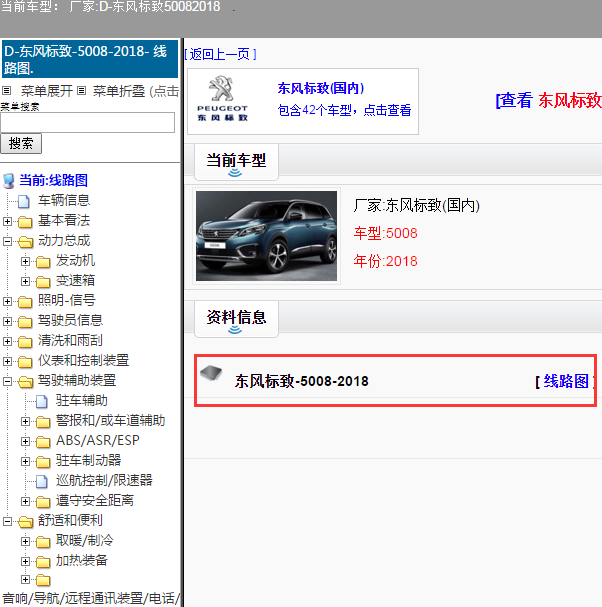This screenshot has width=602, height=607.
Task: Expand the 变速箱 tree node
Action: [25, 281]
